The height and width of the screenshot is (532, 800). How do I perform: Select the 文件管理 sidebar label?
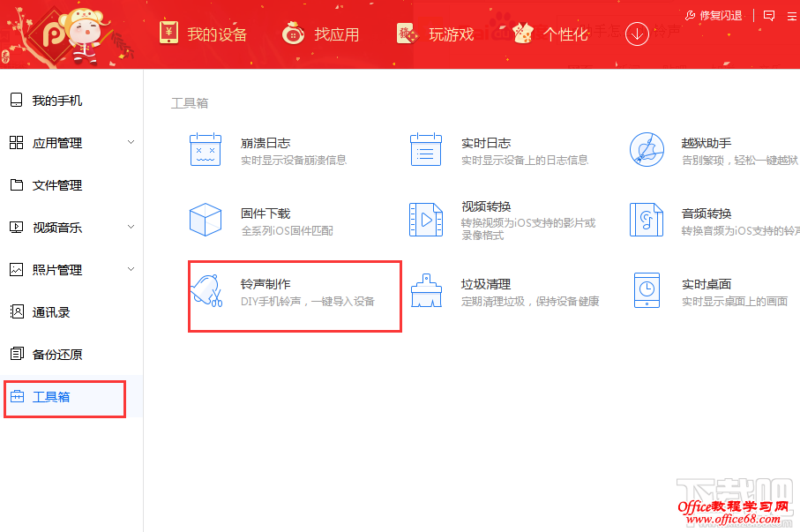pos(57,185)
